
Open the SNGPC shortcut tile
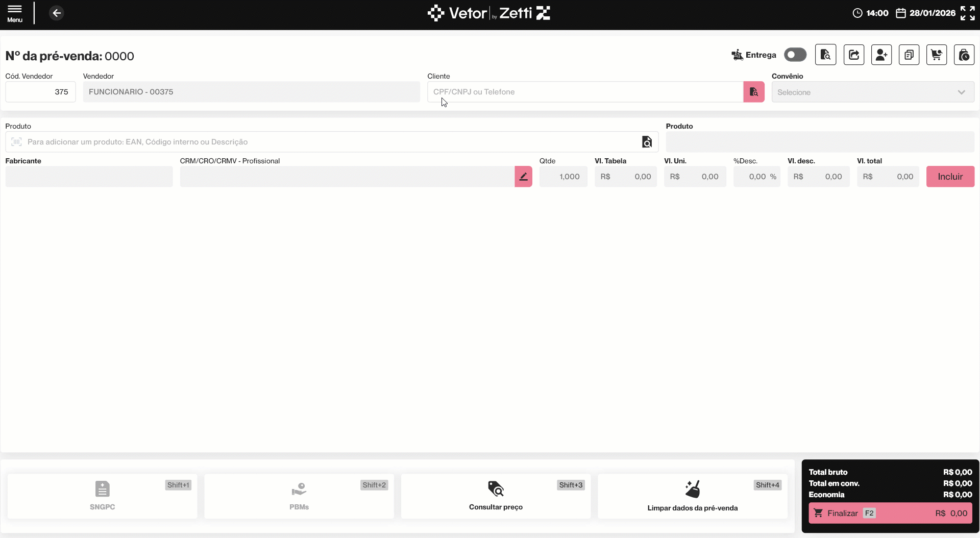point(102,496)
